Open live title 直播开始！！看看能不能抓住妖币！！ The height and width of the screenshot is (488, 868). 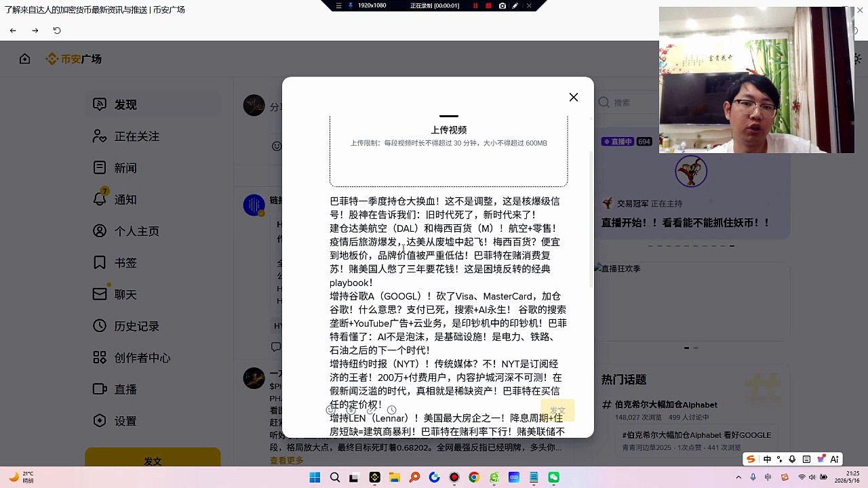[x=686, y=222]
